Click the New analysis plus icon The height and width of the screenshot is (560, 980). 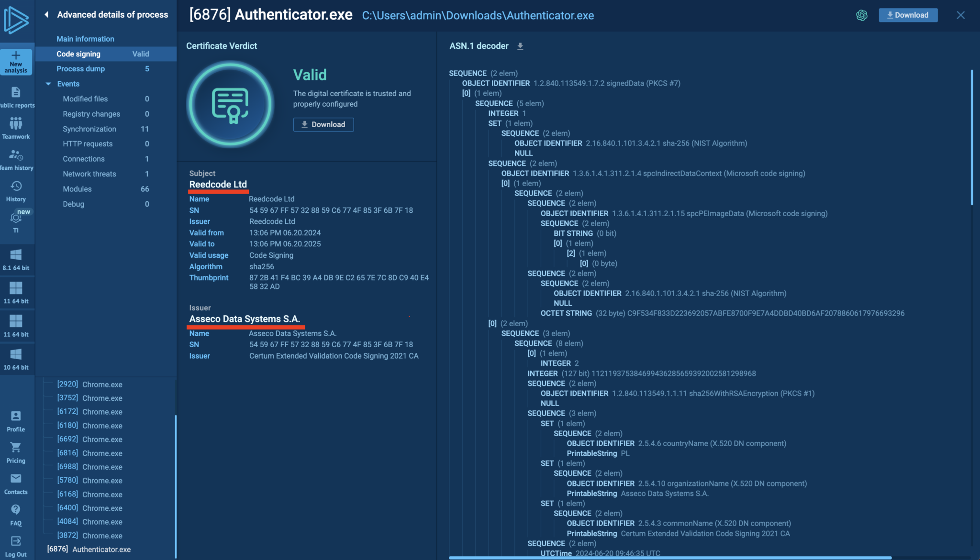pyautogui.click(x=16, y=55)
